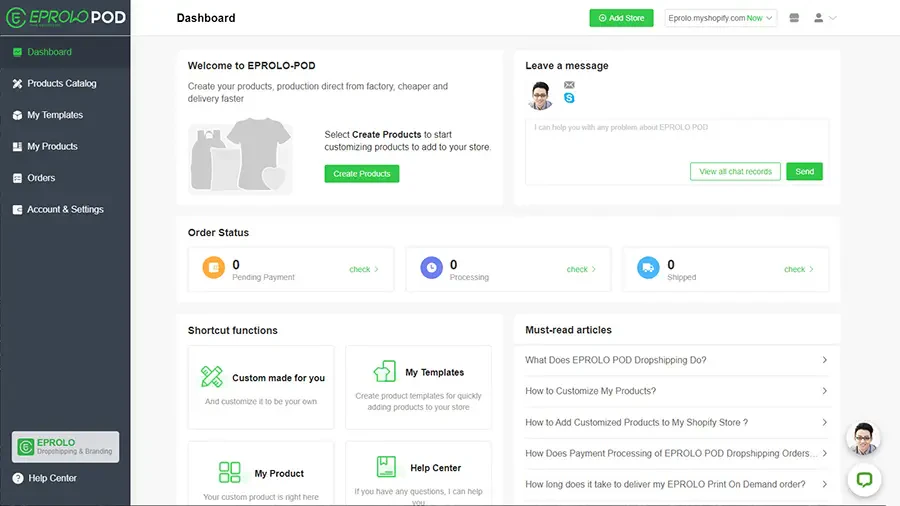
Task: Open Custom made for you shortcut card
Action: [261, 387]
